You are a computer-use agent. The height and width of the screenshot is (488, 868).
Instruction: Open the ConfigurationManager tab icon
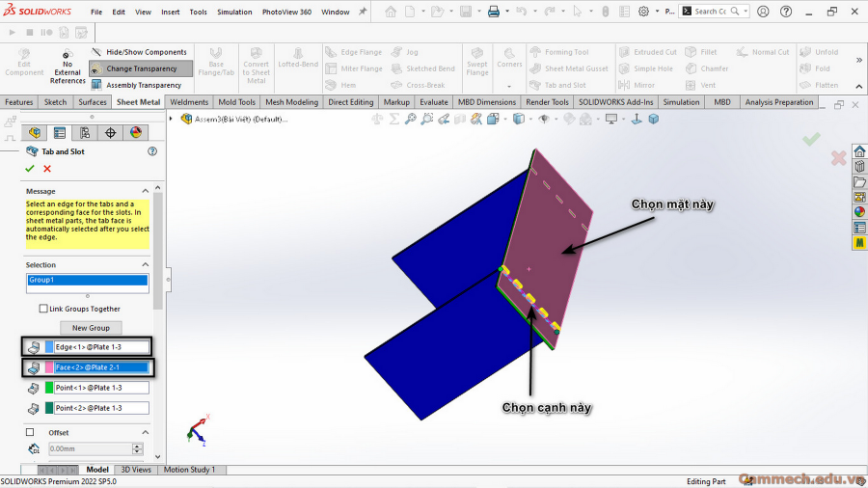pyautogui.click(x=85, y=133)
